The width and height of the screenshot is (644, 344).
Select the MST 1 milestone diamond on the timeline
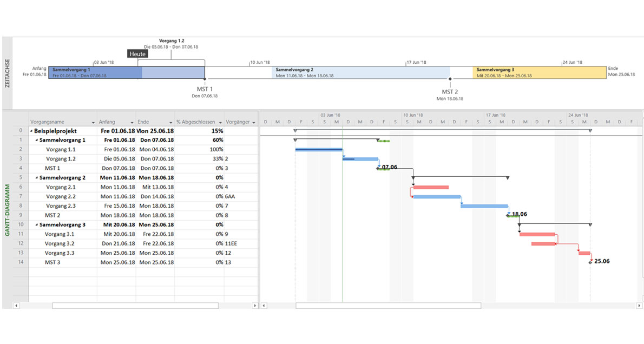205,79
